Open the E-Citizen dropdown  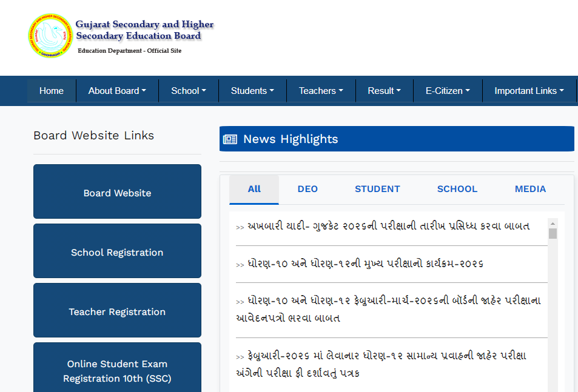(x=447, y=90)
